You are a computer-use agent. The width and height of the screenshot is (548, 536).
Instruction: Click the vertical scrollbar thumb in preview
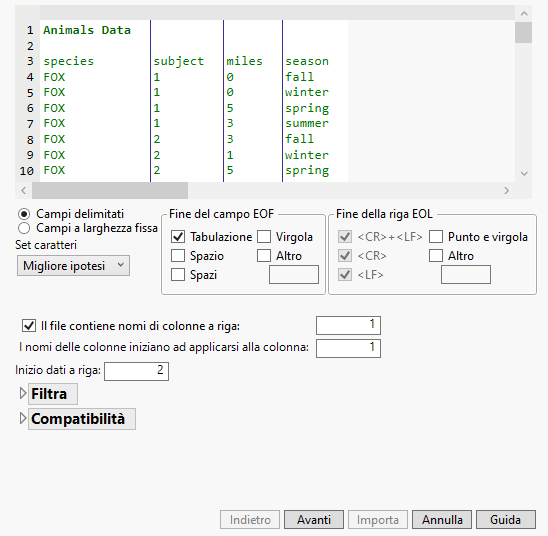click(524, 32)
